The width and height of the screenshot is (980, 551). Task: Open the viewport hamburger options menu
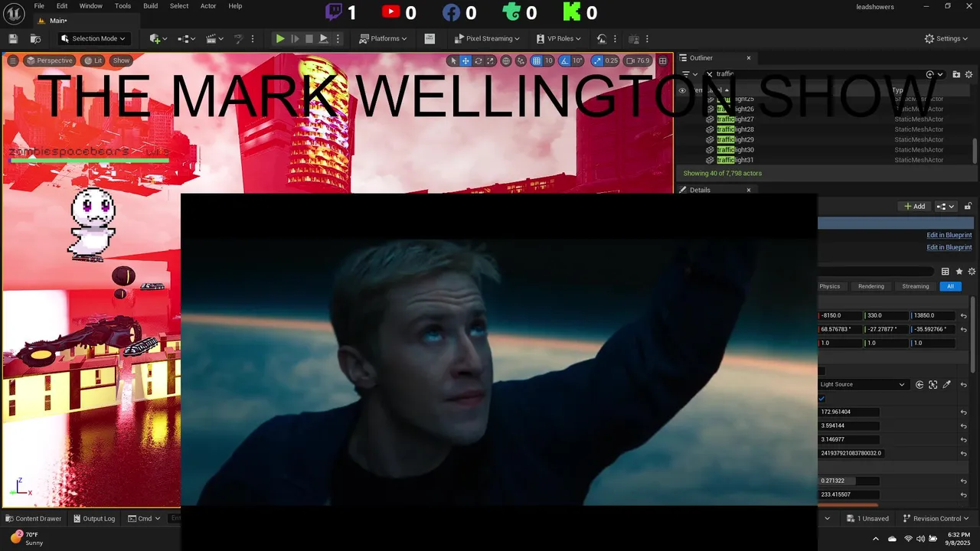coord(13,60)
